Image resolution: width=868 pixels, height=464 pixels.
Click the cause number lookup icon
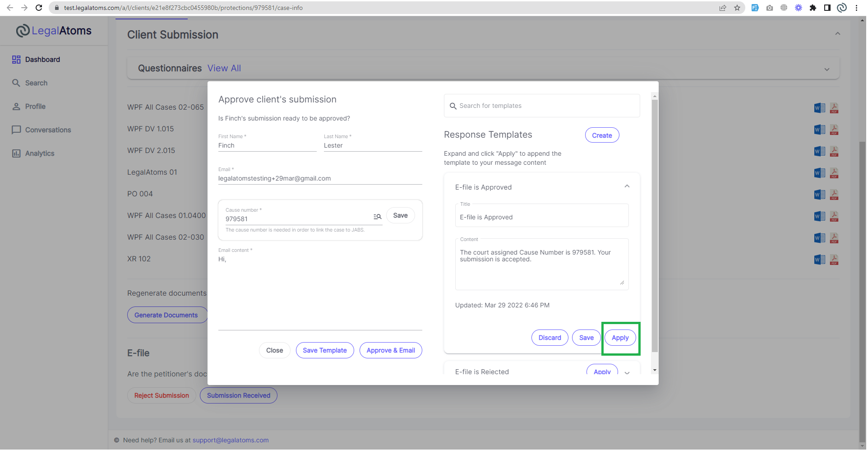378,217
